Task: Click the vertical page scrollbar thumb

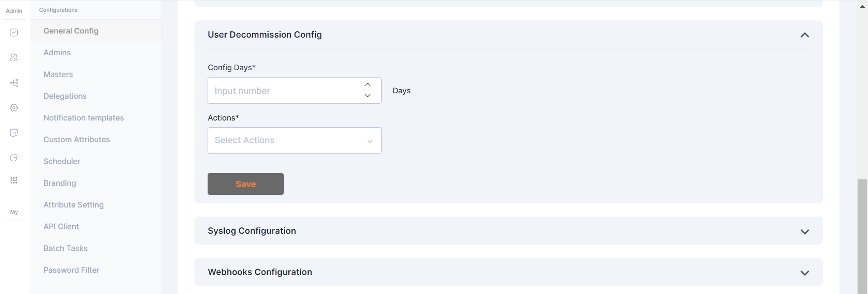Action: (862, 236)
